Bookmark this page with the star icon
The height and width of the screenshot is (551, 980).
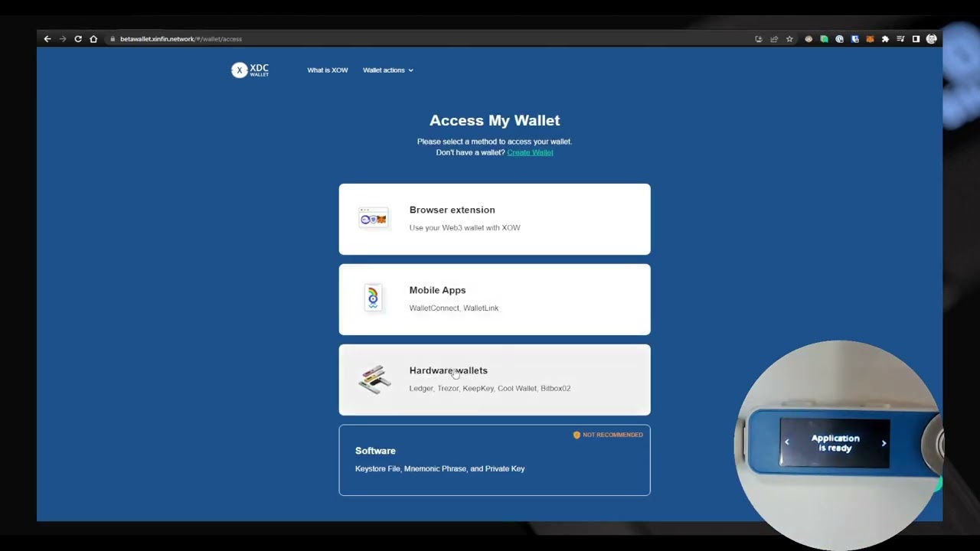pyautogui.click(x=789, y=39)
